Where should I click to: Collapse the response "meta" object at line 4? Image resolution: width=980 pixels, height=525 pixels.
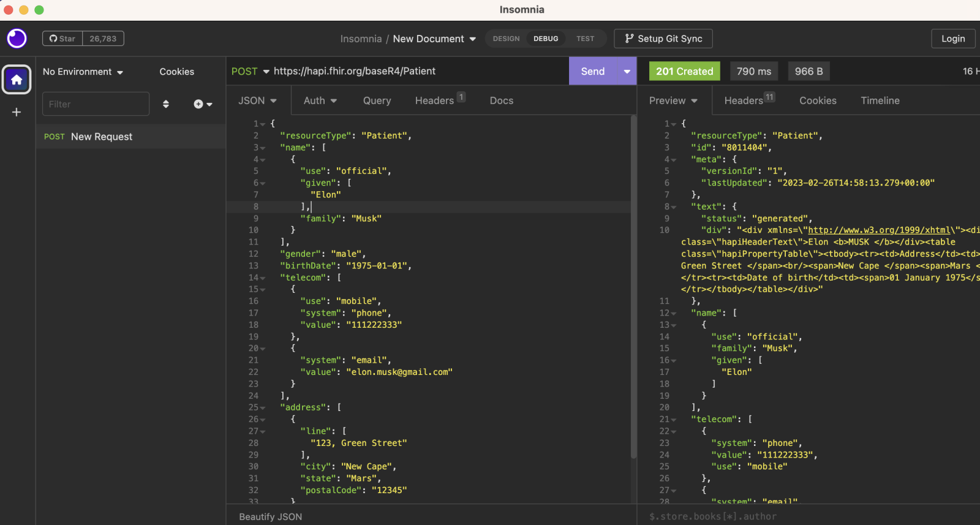click(x=674, y=160)
